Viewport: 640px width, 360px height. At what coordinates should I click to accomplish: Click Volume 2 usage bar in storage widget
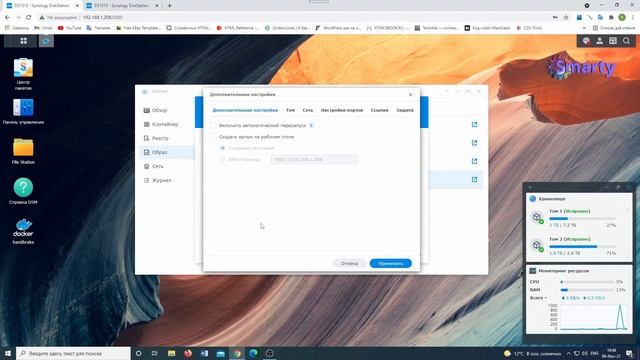tap(582, 247)
